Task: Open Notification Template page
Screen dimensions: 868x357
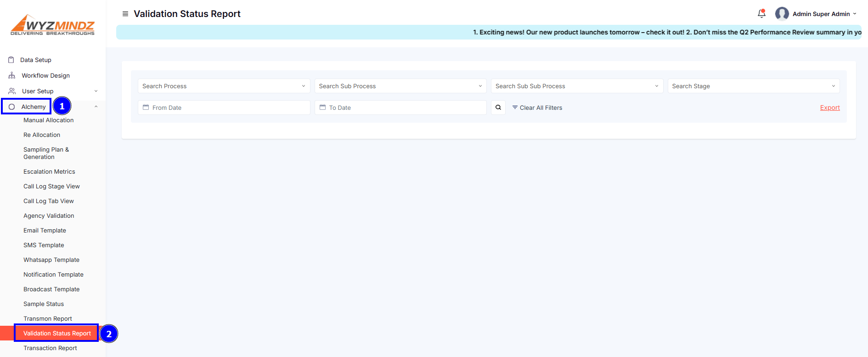Action: [x=53, y=274]
